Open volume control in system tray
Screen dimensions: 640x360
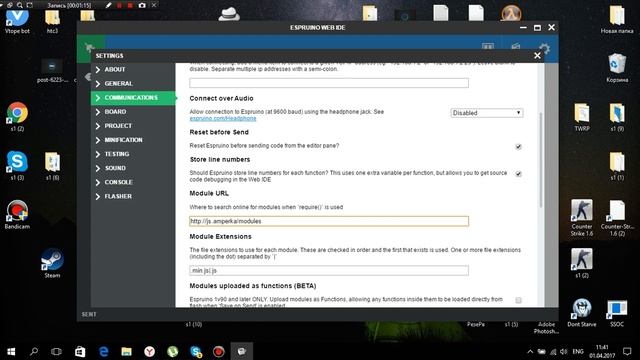[x=564, y=351]
